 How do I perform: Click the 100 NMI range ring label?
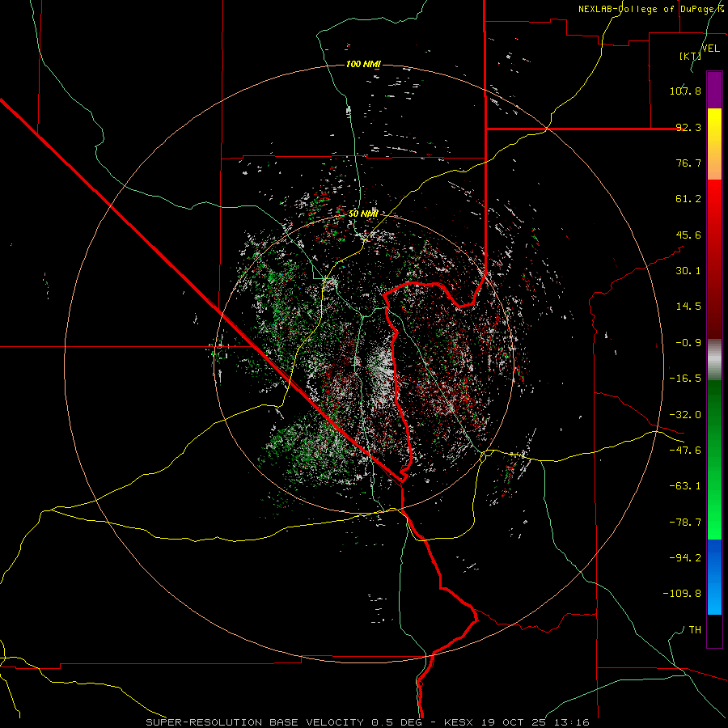pos(363,64)
